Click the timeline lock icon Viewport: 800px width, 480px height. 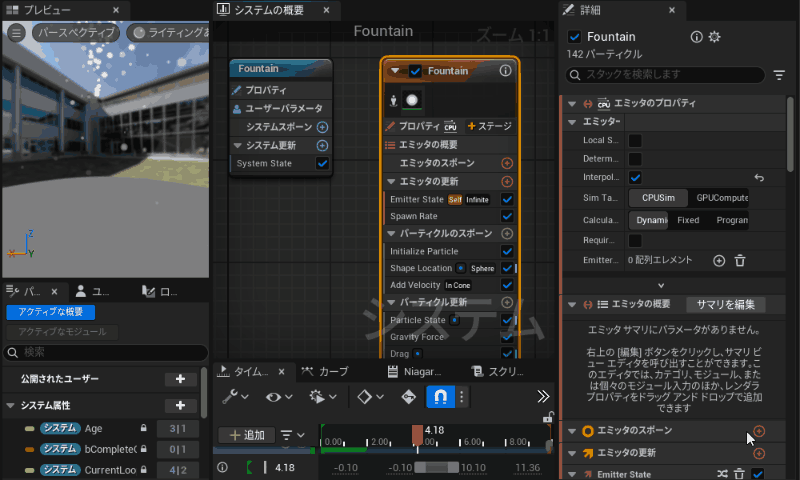(548, 418)
